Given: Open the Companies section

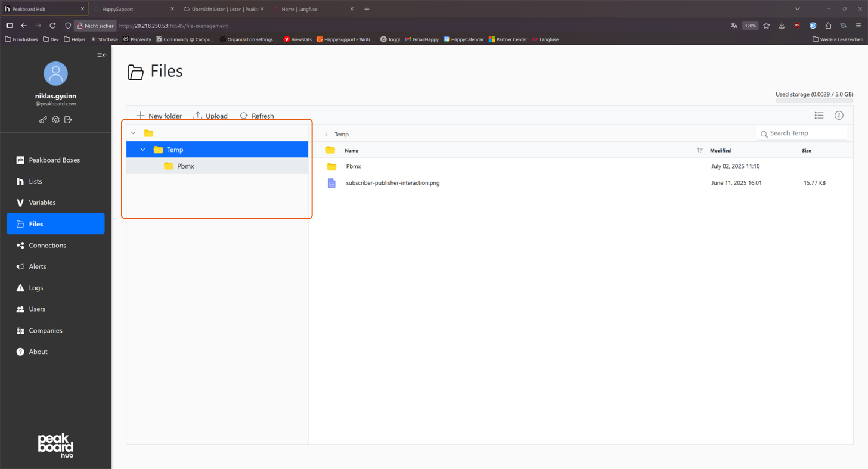Looking at the screenshot, I should click(45, 330).
